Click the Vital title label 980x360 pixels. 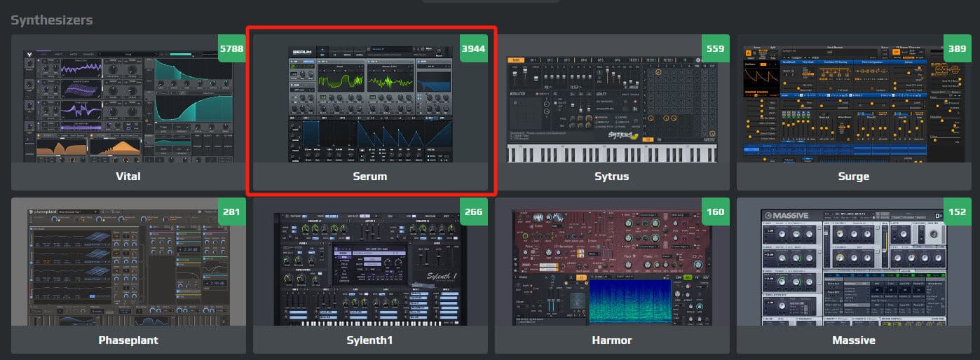pyautogui.click(x=128, y=176)
